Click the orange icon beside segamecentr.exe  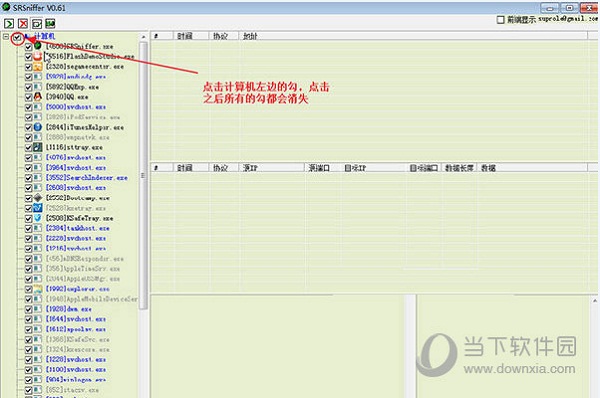[x=38, y=67]
